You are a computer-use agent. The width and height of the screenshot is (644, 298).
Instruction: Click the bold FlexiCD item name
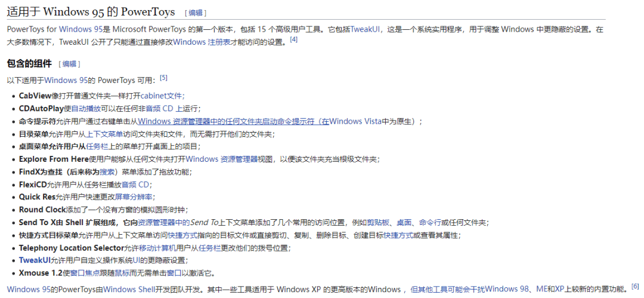pos(33,184)
